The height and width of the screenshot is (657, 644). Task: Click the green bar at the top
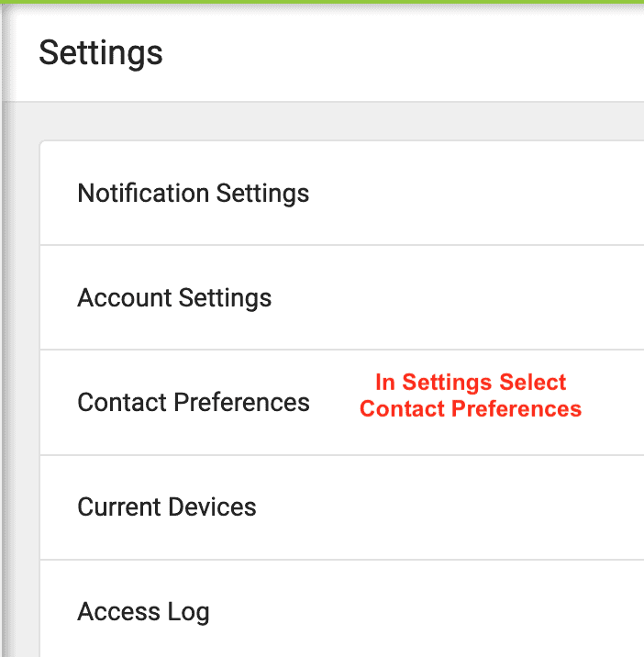(x=321, y=2)
